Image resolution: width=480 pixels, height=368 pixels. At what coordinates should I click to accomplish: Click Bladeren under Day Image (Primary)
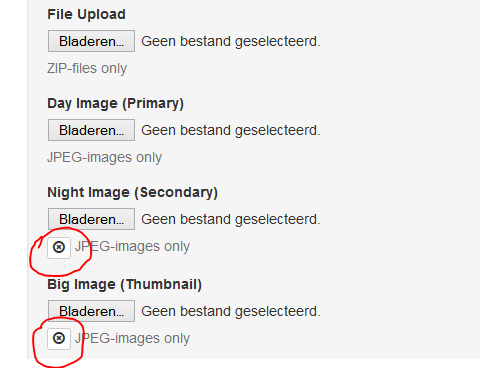coord(91,130)
